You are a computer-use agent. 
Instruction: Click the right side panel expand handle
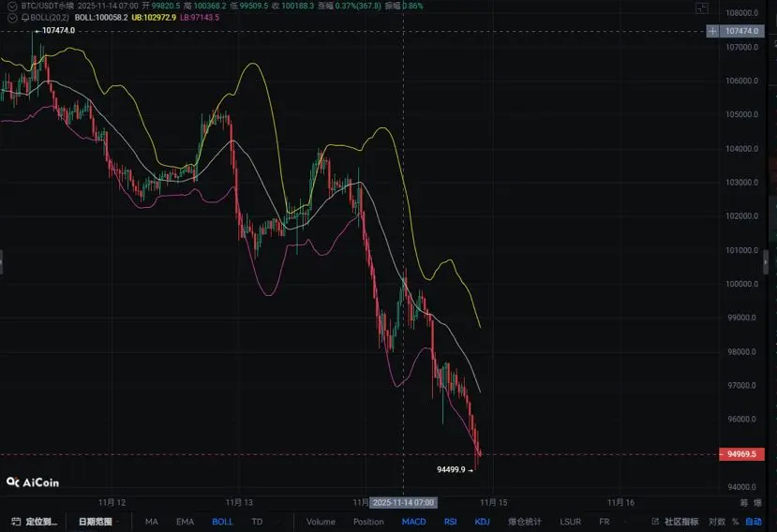[766, 262]
